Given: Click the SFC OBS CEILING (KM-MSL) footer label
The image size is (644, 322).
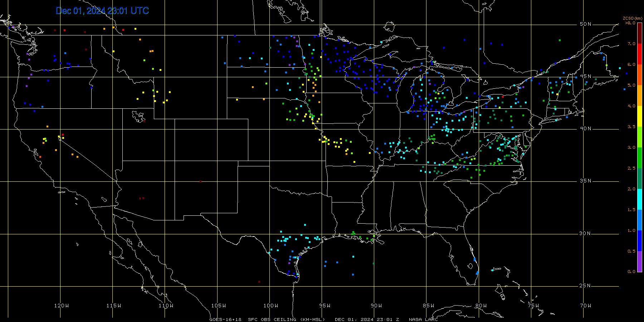Looking at the screenshot, I should tap(287, 319).
